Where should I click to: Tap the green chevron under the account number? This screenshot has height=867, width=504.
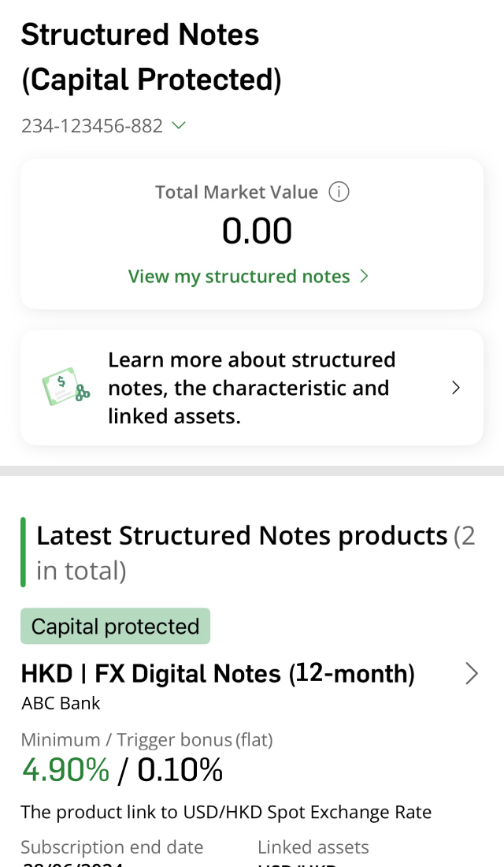pos(178,125)
